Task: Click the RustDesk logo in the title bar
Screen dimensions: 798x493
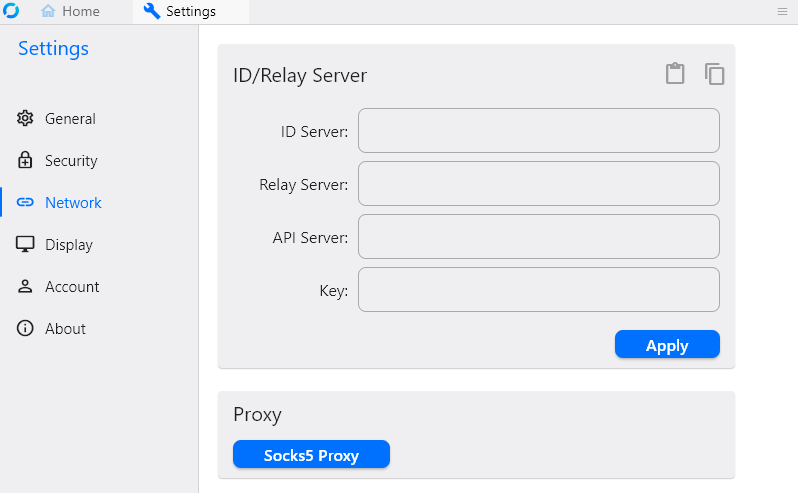Action: tap(11, 11)
